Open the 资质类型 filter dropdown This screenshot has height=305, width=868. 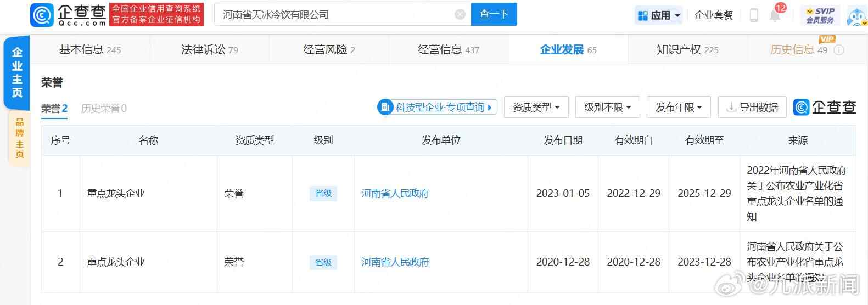point(536,108)
